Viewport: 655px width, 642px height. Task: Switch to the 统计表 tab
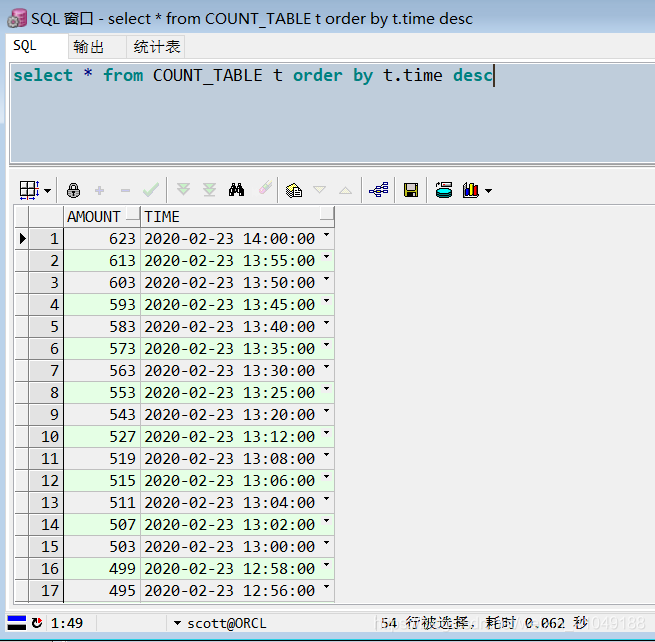point(157,46)
